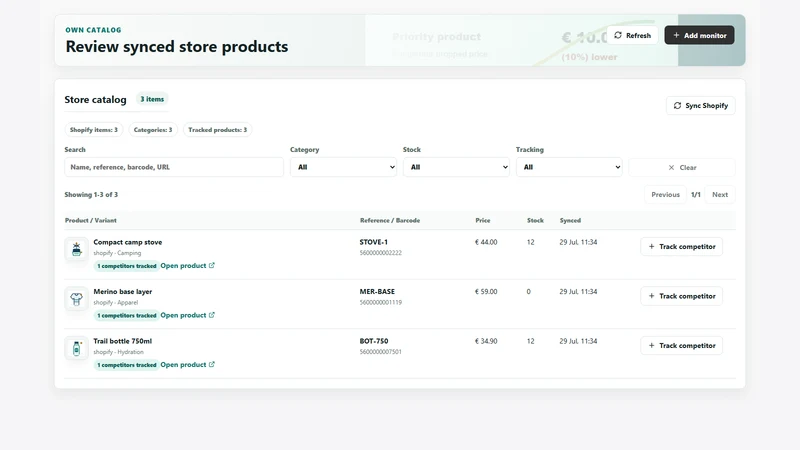The height and width of the screenshot is (450, 800).
Task: Click the 1/1 page indicator
Action: click(x=695, y=194)
